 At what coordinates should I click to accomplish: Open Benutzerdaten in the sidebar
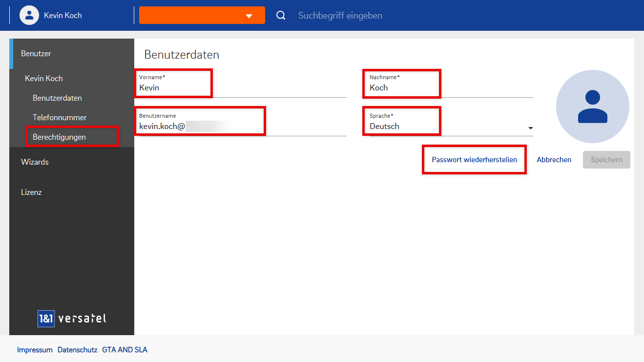pos(57,98)
